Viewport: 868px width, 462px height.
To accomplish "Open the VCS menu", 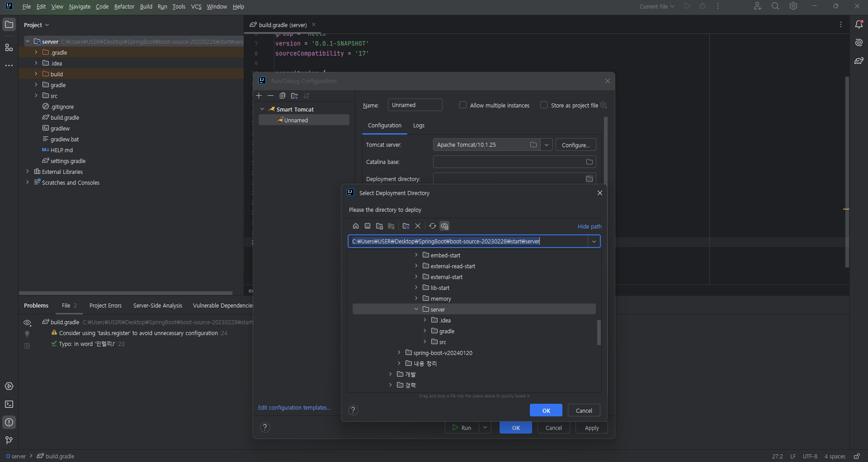I will click(196, 7).
